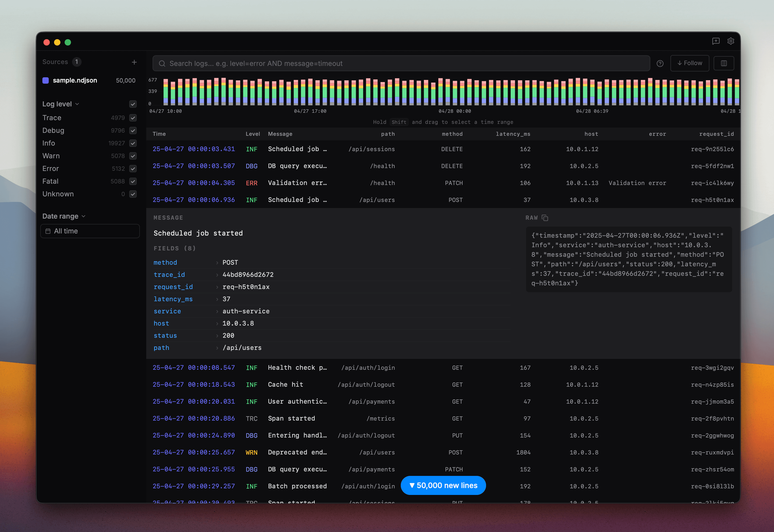Click the Entering handler DBG log row
This screenshot has height=532, width=774.
(x=443, y=435)
